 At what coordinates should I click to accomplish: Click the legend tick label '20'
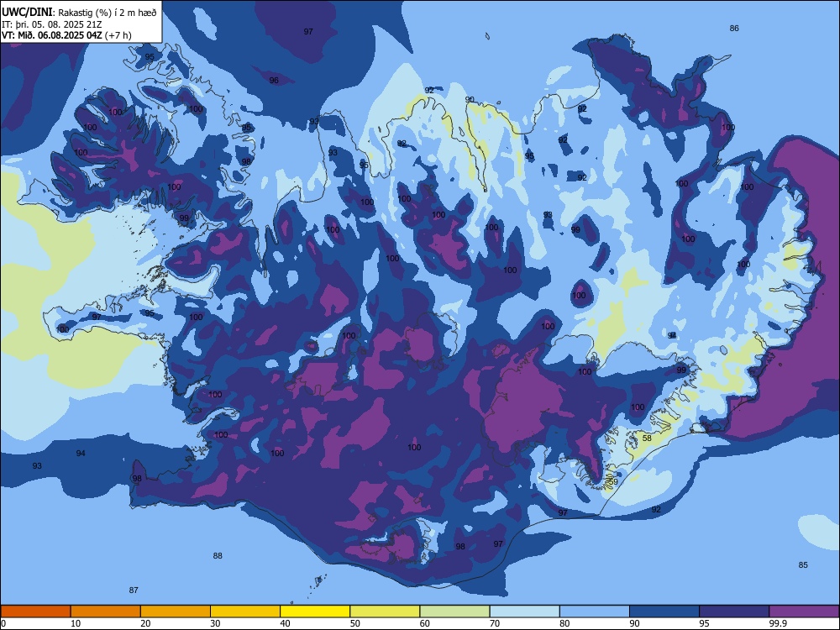click(145, 623)
